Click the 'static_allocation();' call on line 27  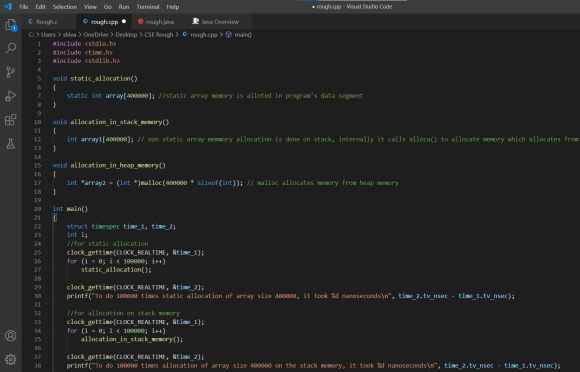(116, 270)
